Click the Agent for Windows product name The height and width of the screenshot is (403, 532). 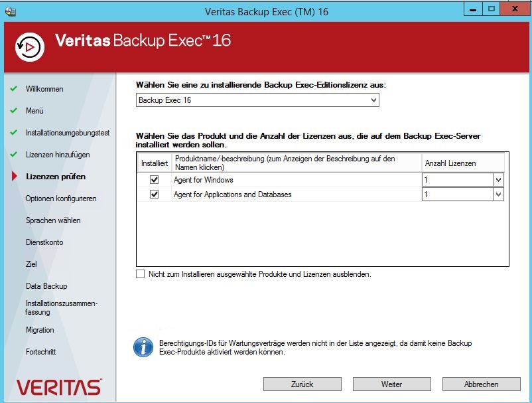click(x=204, y=180)
